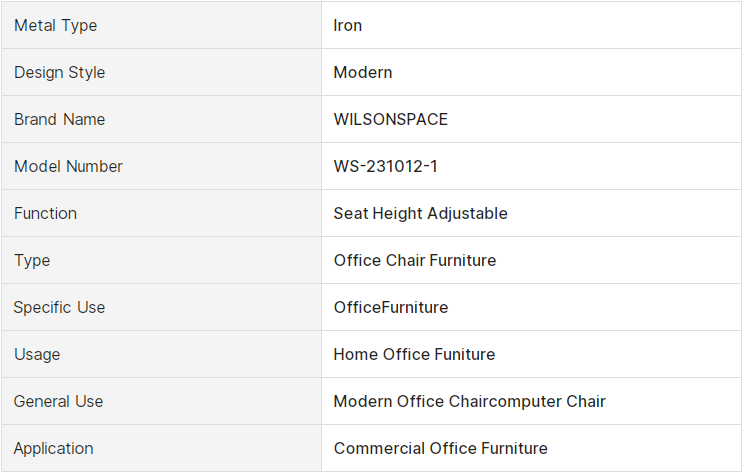Click the Metal Type label cell
Viewport: 743px width, 473px height.
pos(161,25)
